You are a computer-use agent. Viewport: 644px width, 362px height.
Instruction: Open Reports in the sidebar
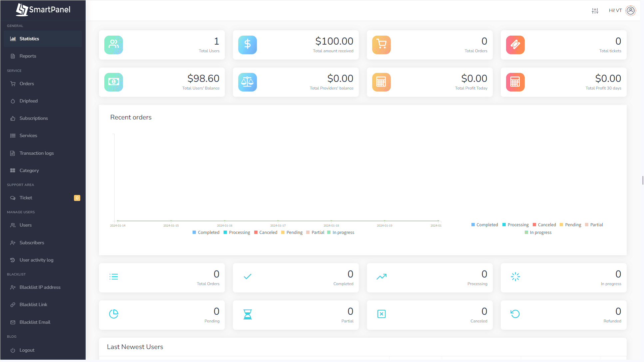click(x=28, y=56)
